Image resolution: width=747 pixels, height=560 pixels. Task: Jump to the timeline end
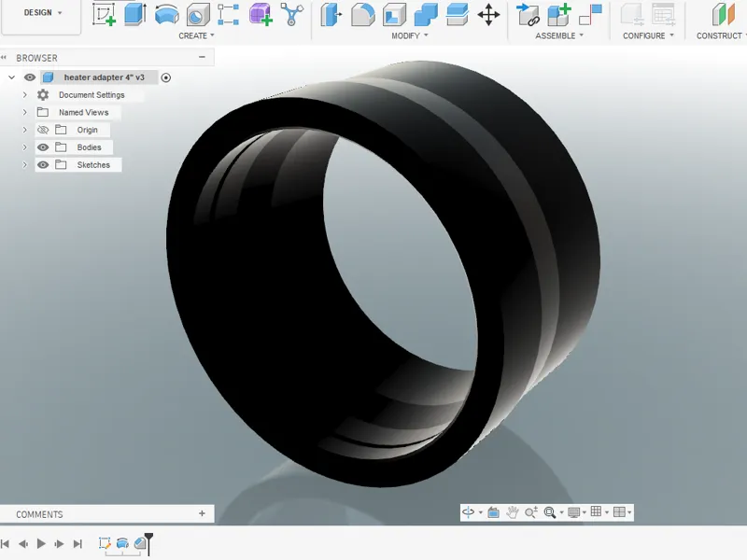click(x=78, y=543)
